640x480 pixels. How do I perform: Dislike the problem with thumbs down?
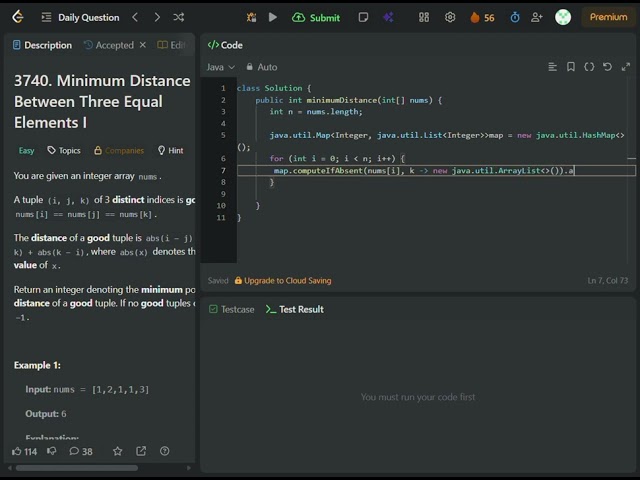coord(51,451)
